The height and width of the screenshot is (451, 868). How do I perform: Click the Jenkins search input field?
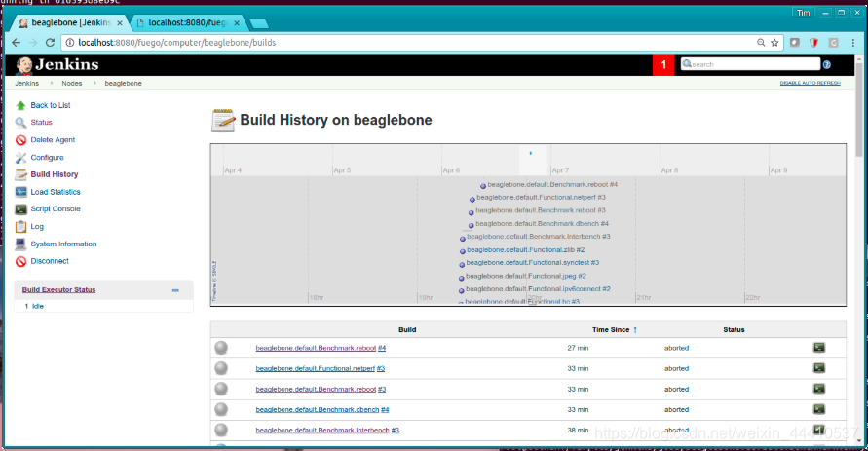(x=750, y=64)
